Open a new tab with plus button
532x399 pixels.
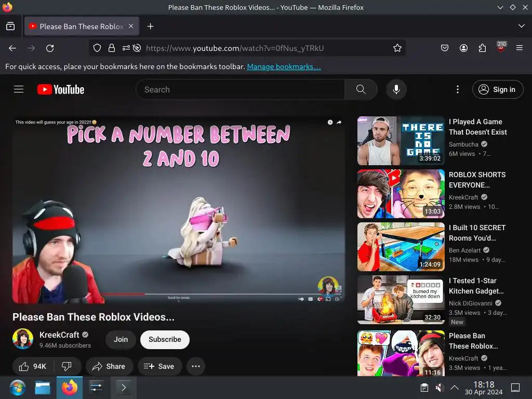pos(150,26)
